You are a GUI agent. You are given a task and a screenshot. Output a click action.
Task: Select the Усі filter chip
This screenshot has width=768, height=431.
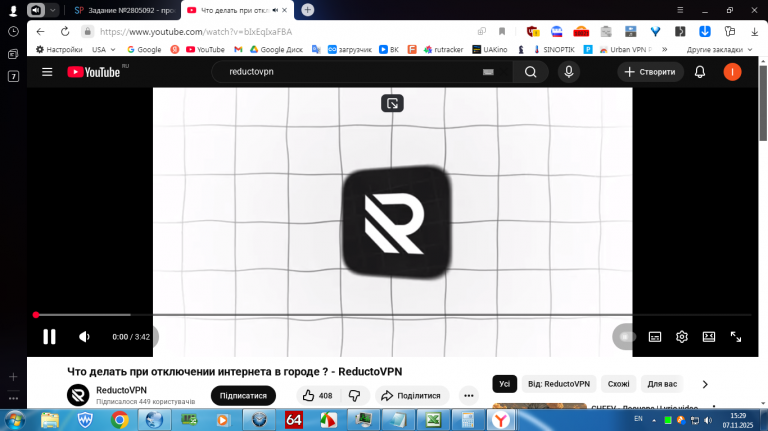click(504, 384)
